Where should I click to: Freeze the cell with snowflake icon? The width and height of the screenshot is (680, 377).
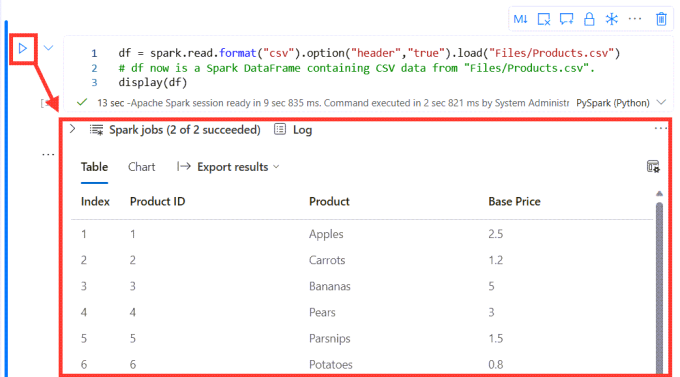tap(611, 19)
